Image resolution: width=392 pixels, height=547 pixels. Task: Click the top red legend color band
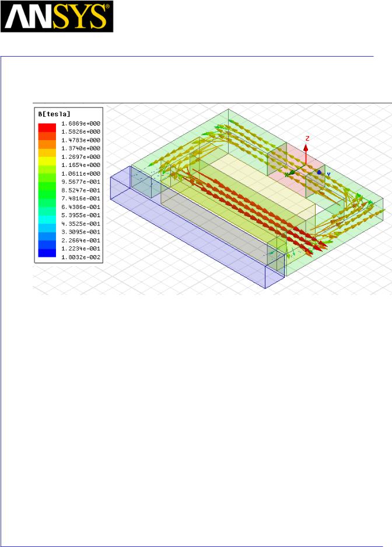click(47, 128)
